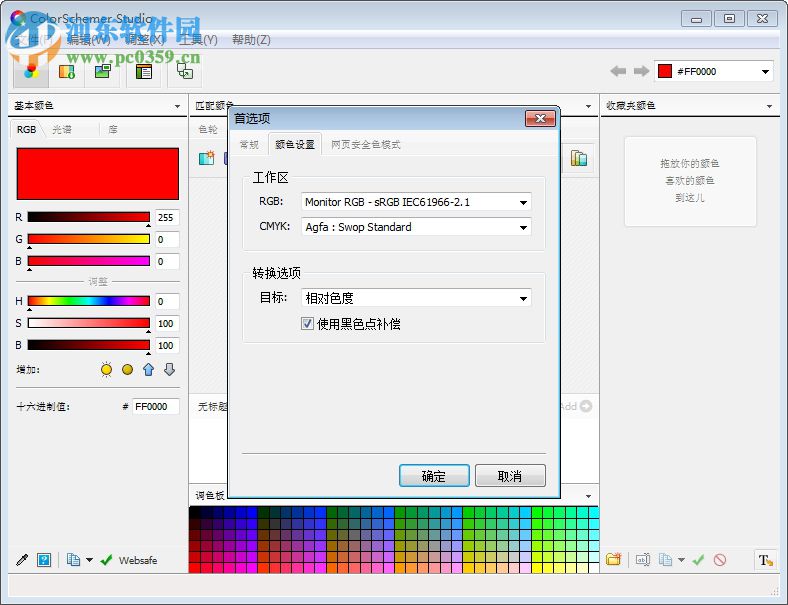The image size is (788, 605).
Task: Switch to the 网页安全色模式 tab
Action: pos(365,145)
